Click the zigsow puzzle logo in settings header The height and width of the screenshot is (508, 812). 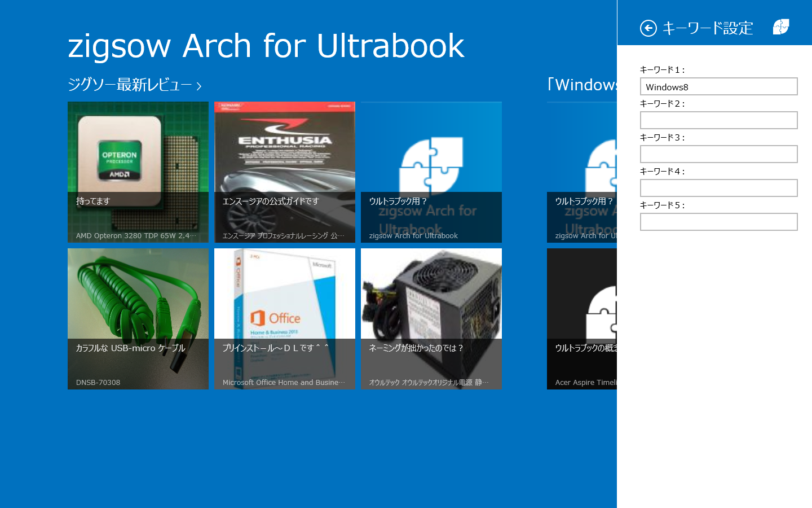[781, 27]
